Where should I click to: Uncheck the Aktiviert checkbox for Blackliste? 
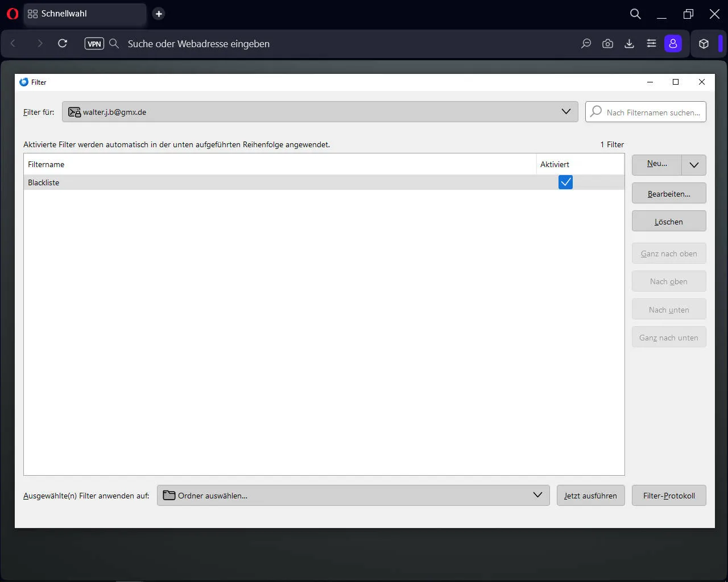click(x=565, y=182)
